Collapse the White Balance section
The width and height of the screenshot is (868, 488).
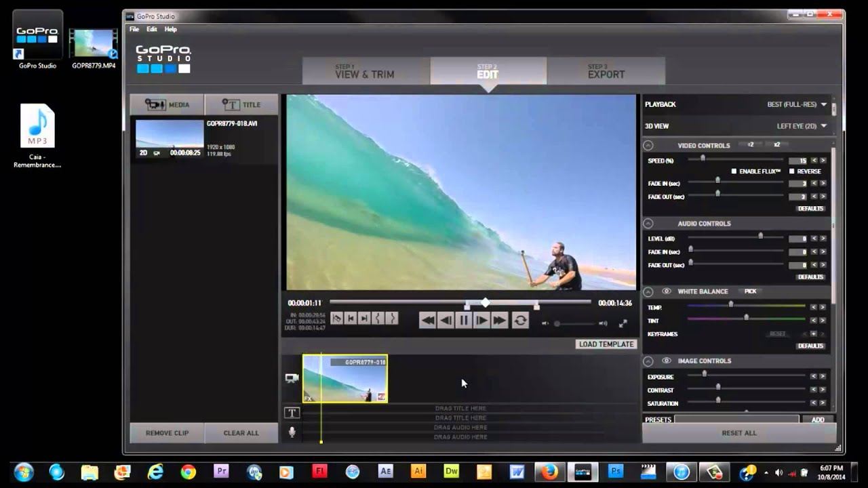[x=648, y=291]
